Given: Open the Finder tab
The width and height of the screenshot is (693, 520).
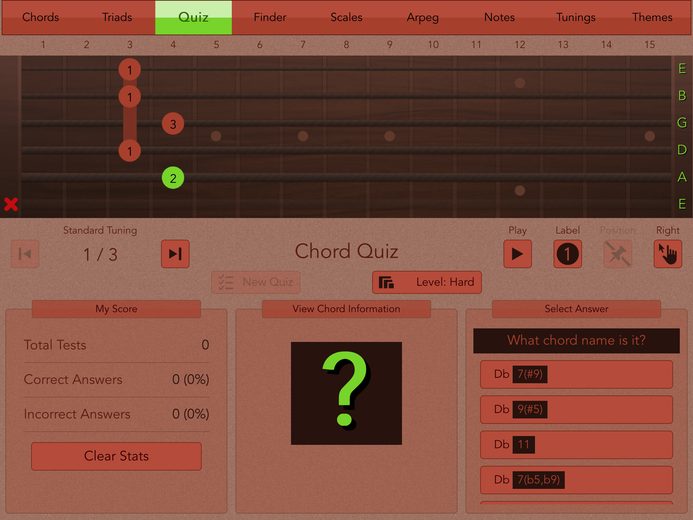Looking at the screenshot, I should [x=270, y=17].
